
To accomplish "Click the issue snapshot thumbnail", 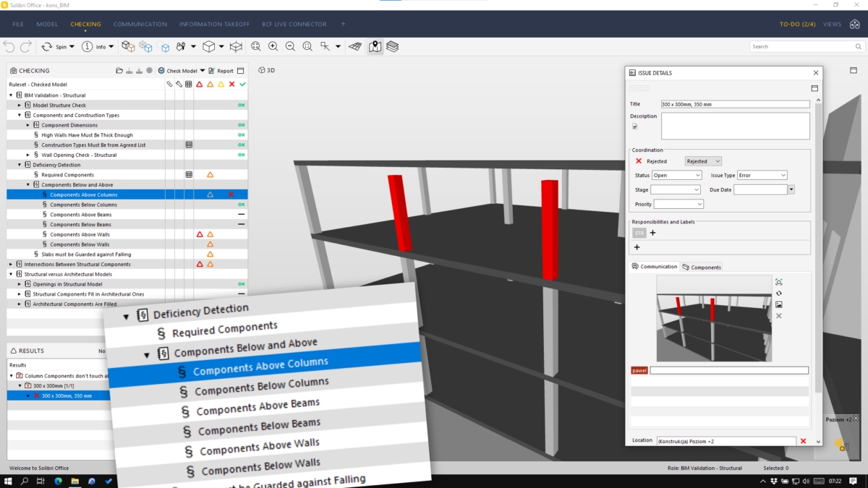I will pos(714,318).
